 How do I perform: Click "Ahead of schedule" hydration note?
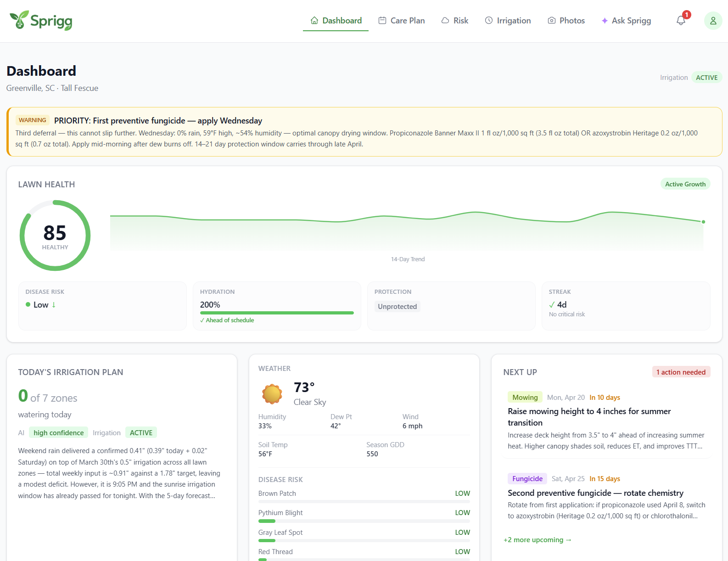tap(227, 320)
